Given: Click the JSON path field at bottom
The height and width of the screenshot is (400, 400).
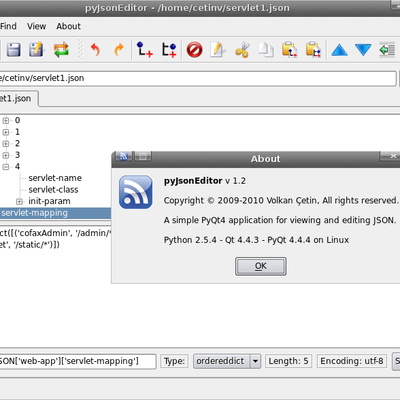Looking at the screenshot, I should [x=78, y=361].
